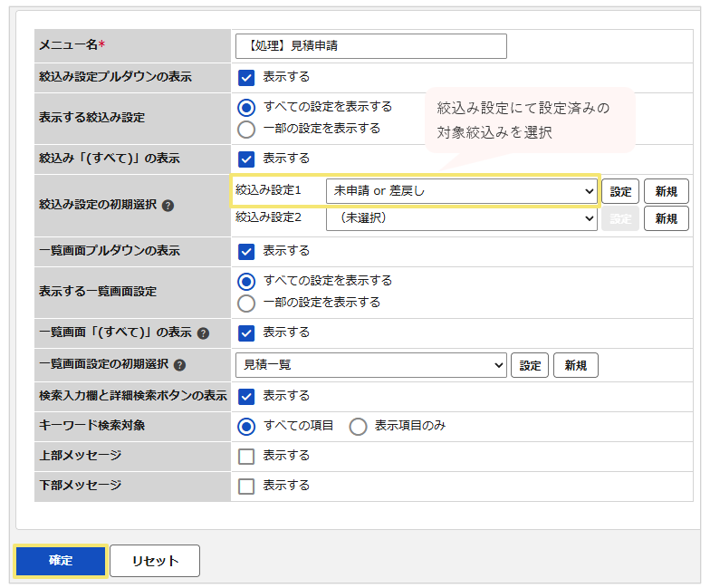Click help icon beside 一覧画面「(すべて)」の表示
Viewport: 710px width, 588px height.
coord(203,333)
